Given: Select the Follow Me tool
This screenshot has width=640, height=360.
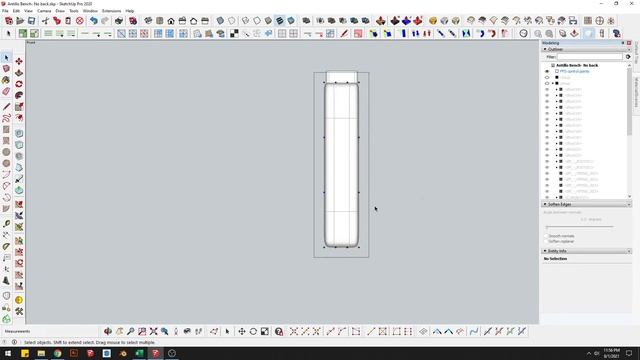Looking at the screenshot, I should (19, 96).
